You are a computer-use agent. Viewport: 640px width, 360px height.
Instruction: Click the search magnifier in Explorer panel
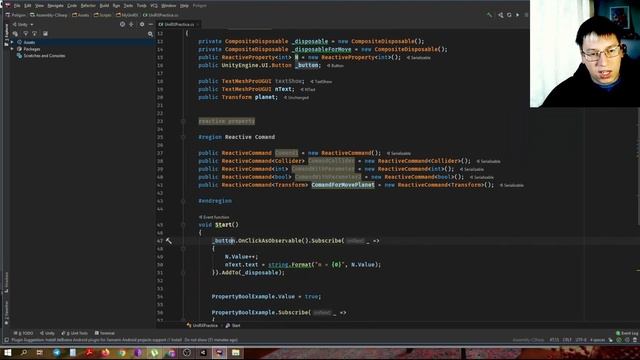coord(150,34)
